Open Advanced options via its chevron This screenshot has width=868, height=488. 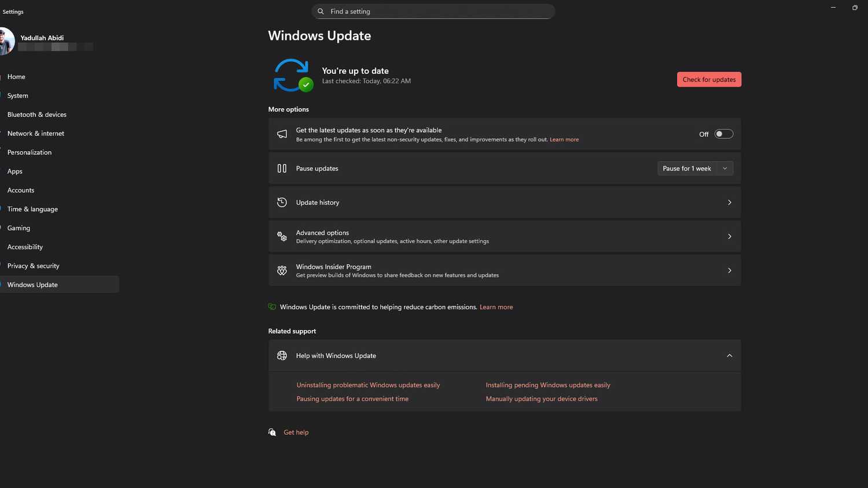(729, 236)
